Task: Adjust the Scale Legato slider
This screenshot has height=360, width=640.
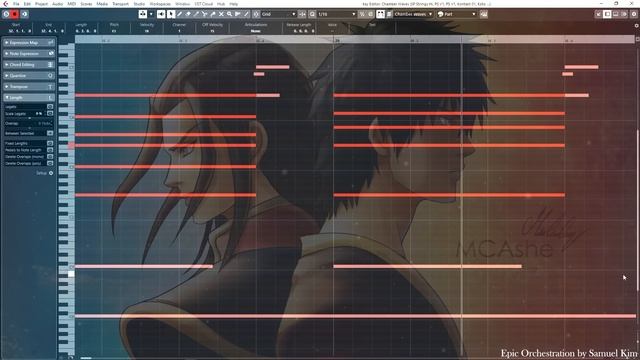Action: pyautogui.click(x=29, y=118)
